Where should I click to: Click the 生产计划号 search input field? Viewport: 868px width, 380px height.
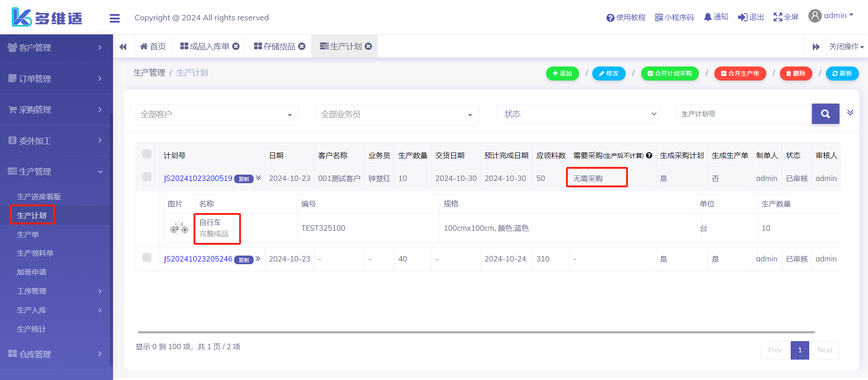pos(744,114)
